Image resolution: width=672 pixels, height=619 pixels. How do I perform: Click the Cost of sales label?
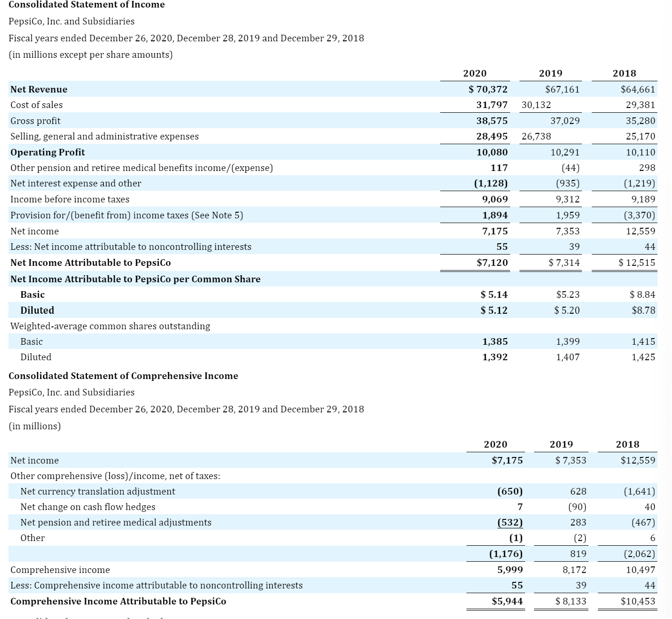click(x=36, y=105)
